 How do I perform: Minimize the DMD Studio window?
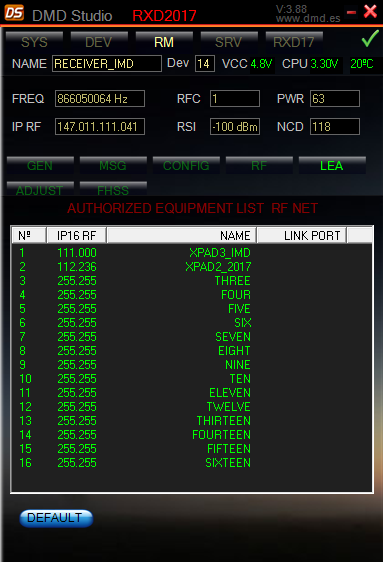click(351, 13)
